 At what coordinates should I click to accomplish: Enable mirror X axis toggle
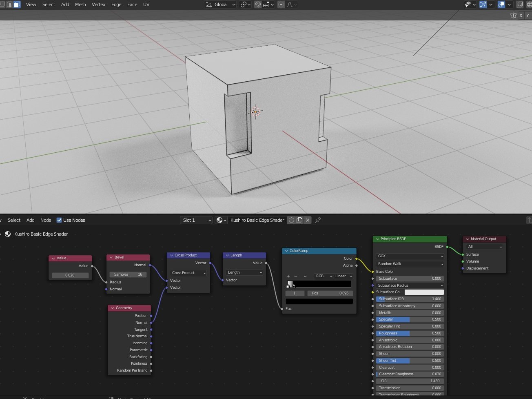tap(521, 16)
